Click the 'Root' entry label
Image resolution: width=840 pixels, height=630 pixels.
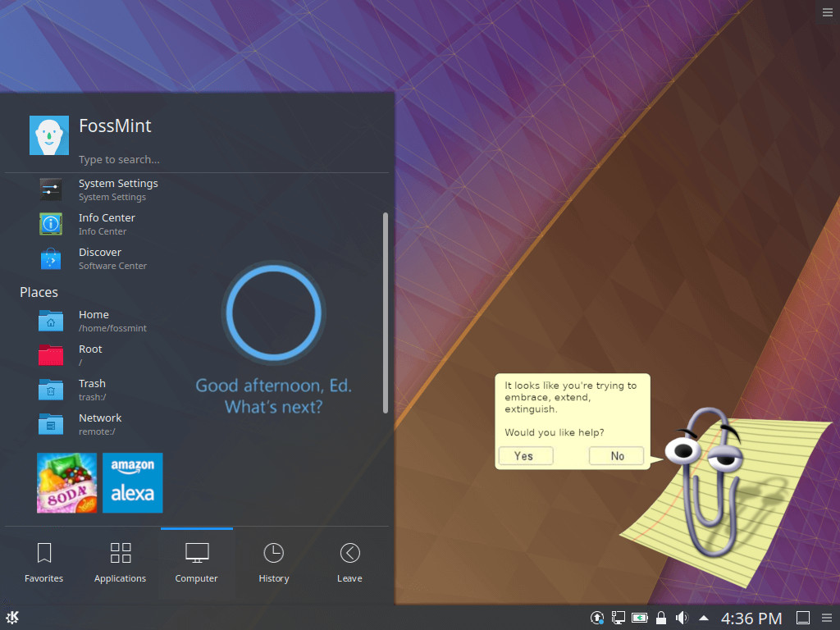(90, 349)
